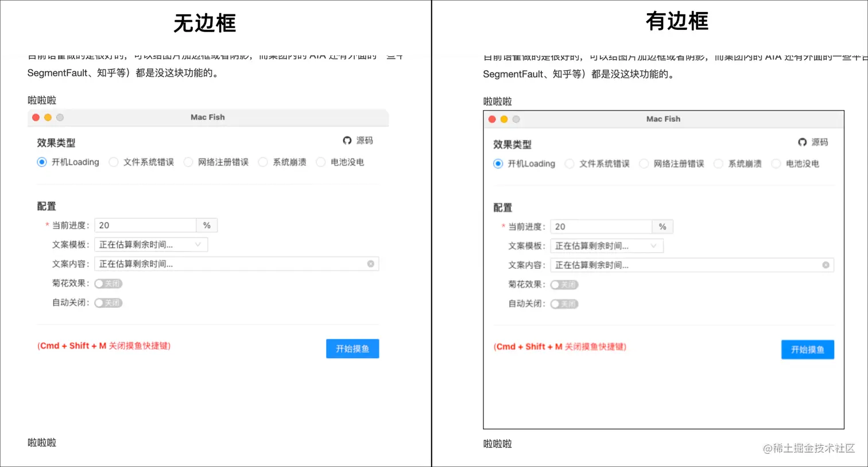Select 电池没电 radio in right panel
The image size is (868, 467).
[776, 164]
